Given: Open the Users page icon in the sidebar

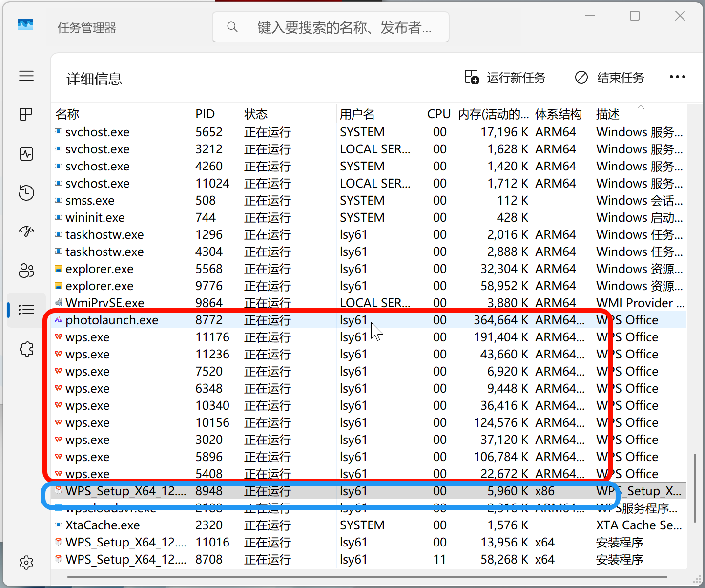Looking at the screenshot, I should pyautogui.click(x=26, y=271).
